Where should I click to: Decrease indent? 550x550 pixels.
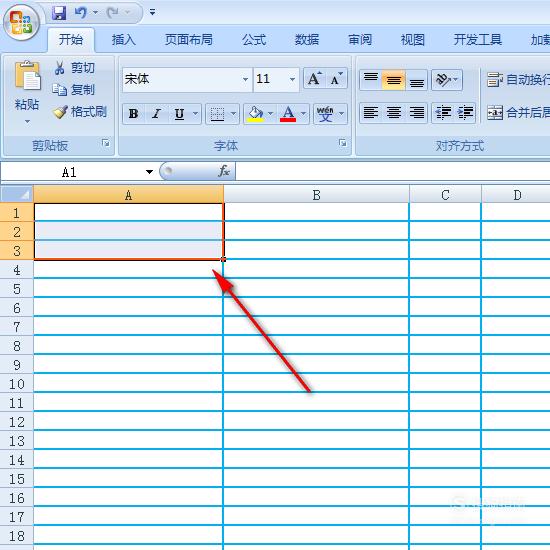coord(443,113)
